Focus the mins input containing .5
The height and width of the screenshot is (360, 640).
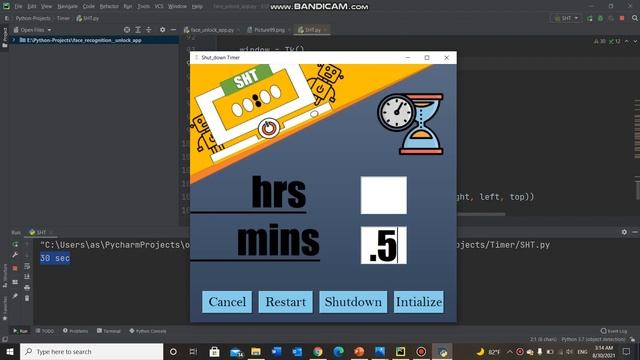(384, 245)
